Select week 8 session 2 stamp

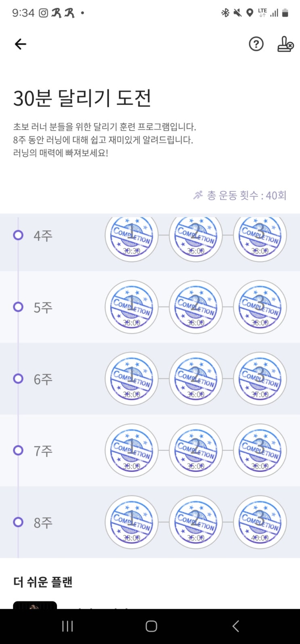coord(196,522)
